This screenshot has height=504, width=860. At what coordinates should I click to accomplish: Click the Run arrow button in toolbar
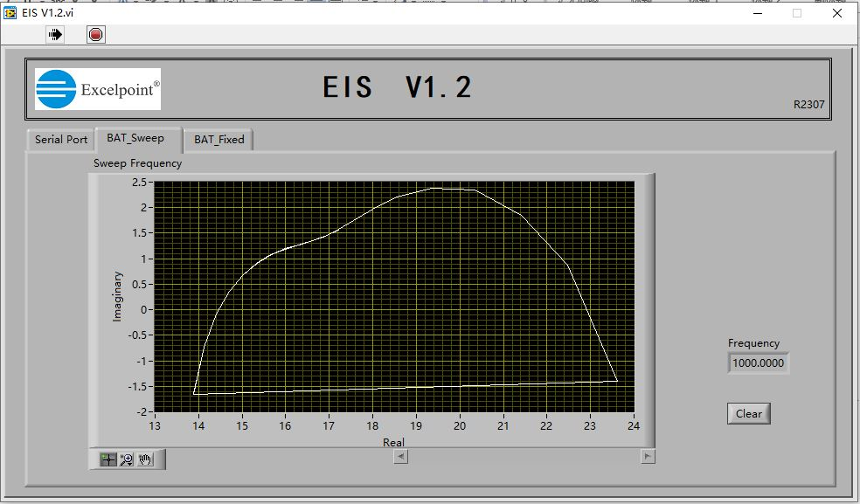pos(56,34)
